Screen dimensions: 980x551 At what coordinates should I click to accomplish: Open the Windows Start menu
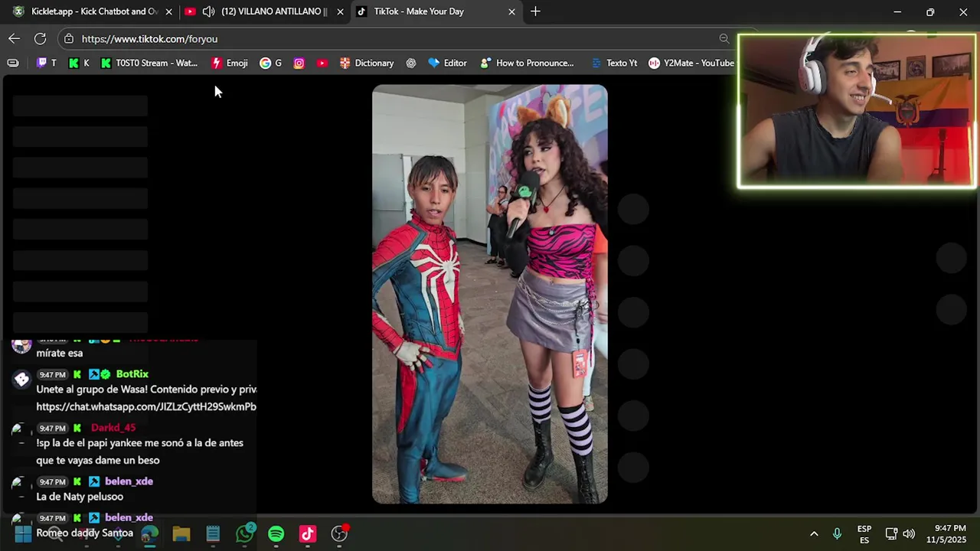click(x=23, y=533)
